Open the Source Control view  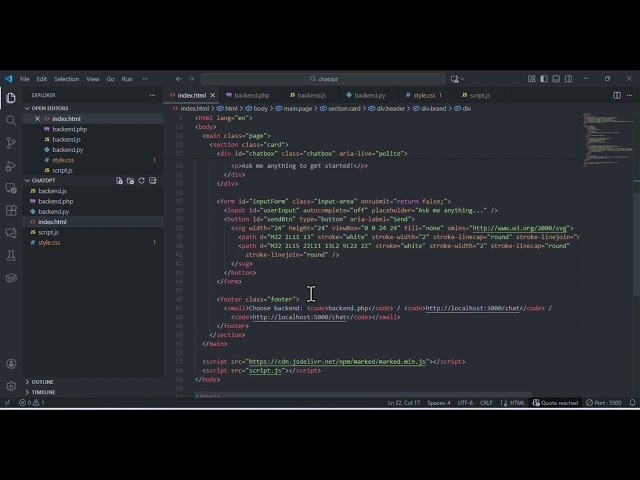click(11, 142)
